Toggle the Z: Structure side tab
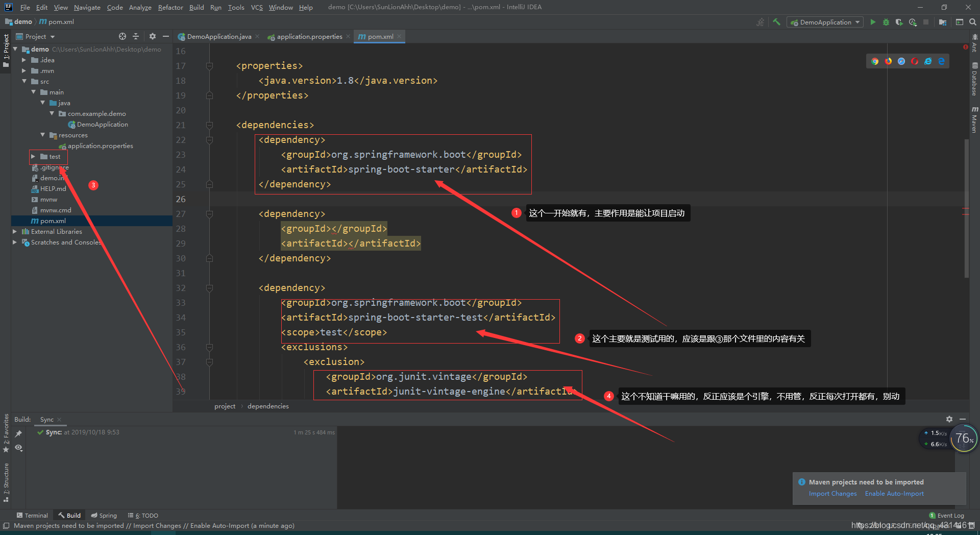 coord(6,482)
